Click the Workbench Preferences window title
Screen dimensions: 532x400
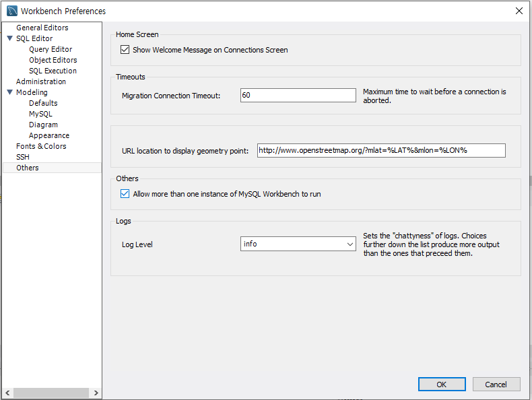point(63,11)
